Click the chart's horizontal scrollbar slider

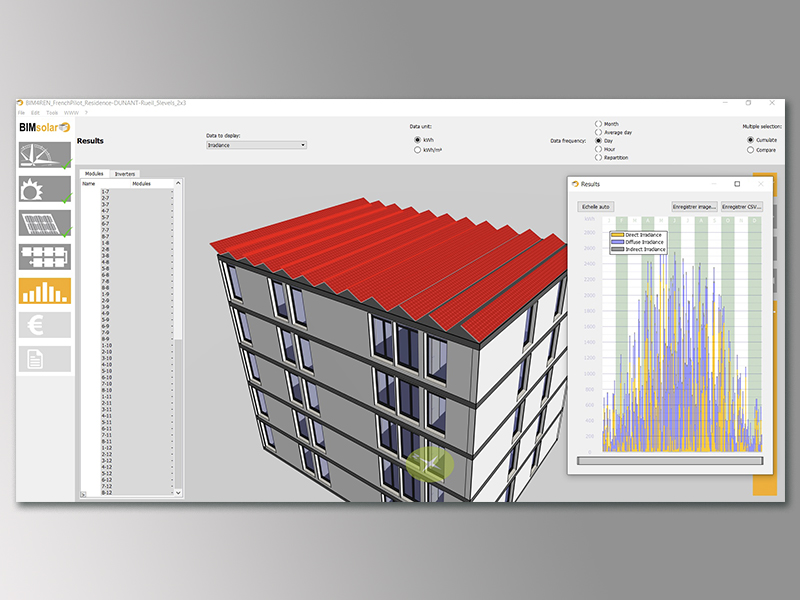click(x=670, y=461)
